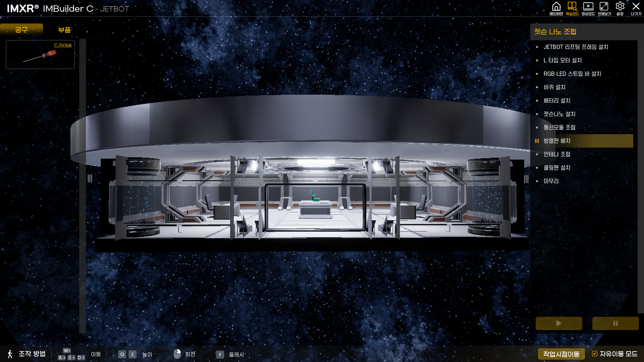Click the 작업시점이동 button
Viewport: 644px width, 362px height.
click(x=561, y=353)
